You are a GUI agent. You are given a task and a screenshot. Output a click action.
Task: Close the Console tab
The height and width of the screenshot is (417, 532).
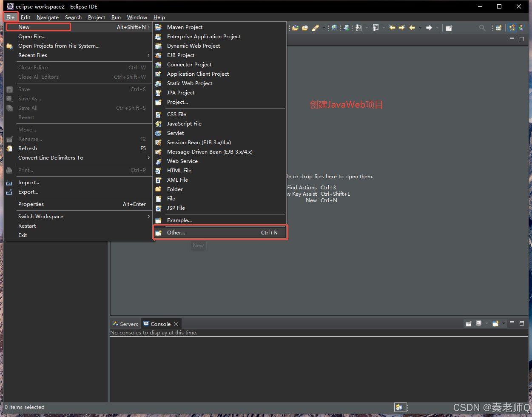(x=176, y=324)
